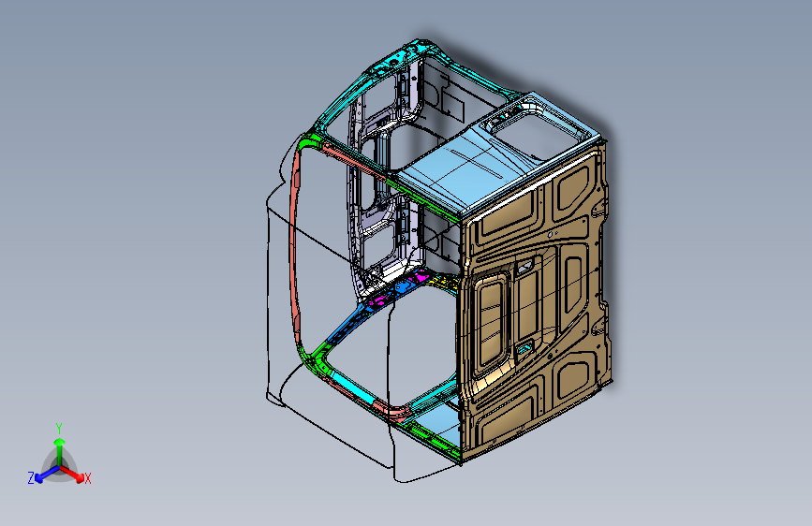The width and height of the screenshot is (812, 526).
Task: Select the tan rear wall panel of cab
Action: coord(536,303)
